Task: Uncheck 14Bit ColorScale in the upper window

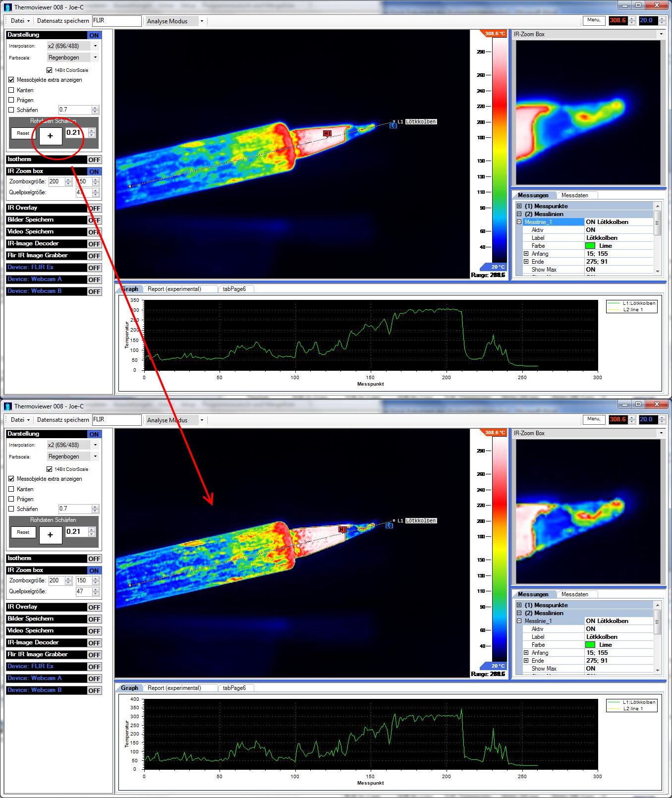Action: click(49, 70)
